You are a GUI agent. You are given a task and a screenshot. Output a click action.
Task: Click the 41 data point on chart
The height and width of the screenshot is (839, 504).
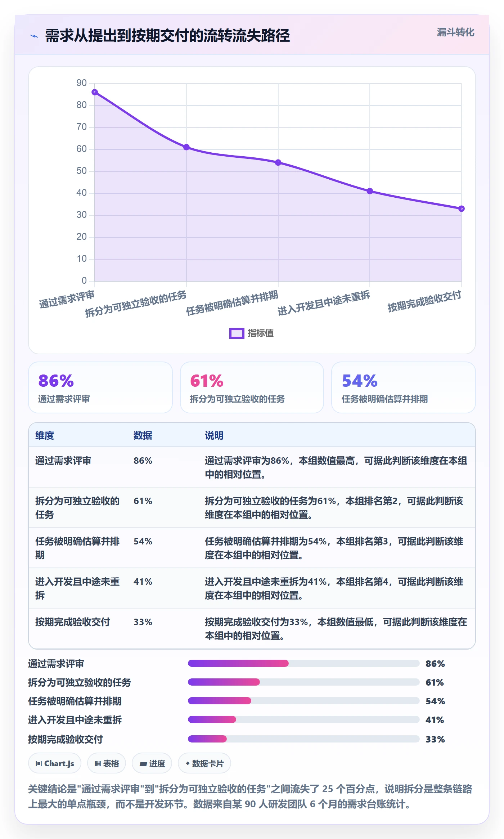pyautogui.click(x=370, y=191)
